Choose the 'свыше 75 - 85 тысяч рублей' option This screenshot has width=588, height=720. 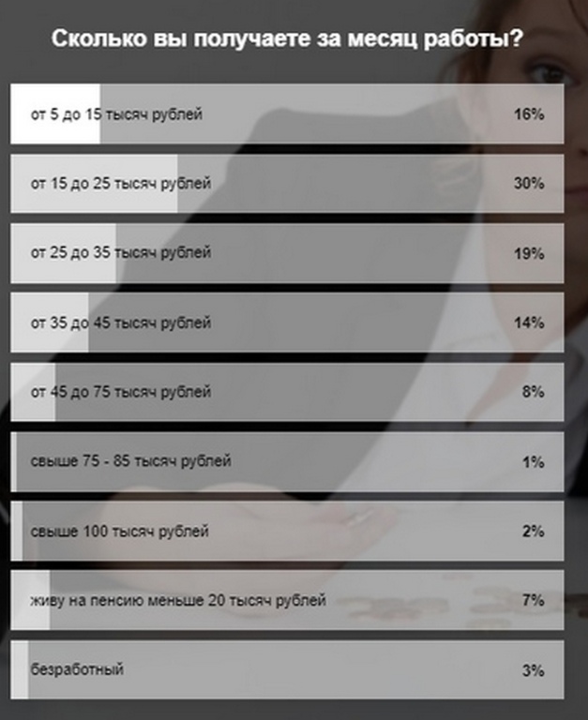130,461
